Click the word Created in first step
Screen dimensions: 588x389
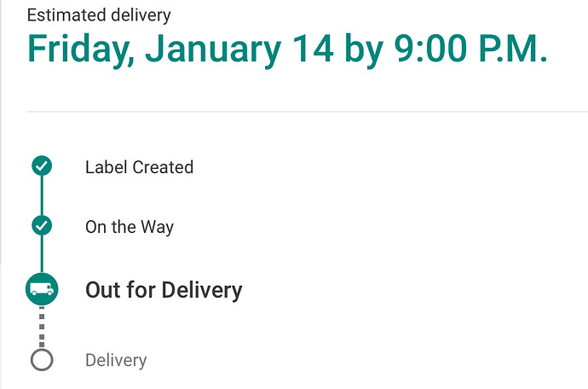pos(163,167)
